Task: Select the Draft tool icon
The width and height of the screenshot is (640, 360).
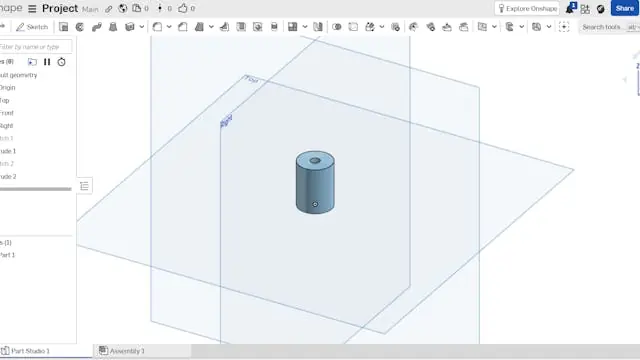Action: pyautogui.click(x=199, y=27)
